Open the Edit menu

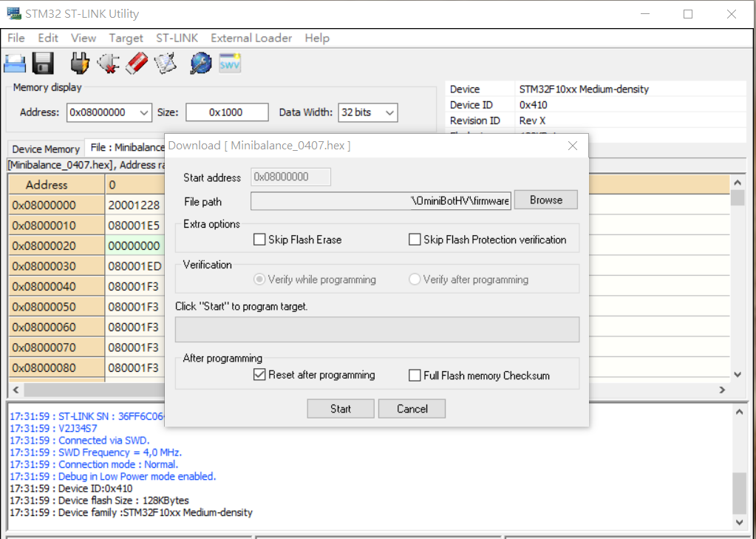[x=48, y=38]
